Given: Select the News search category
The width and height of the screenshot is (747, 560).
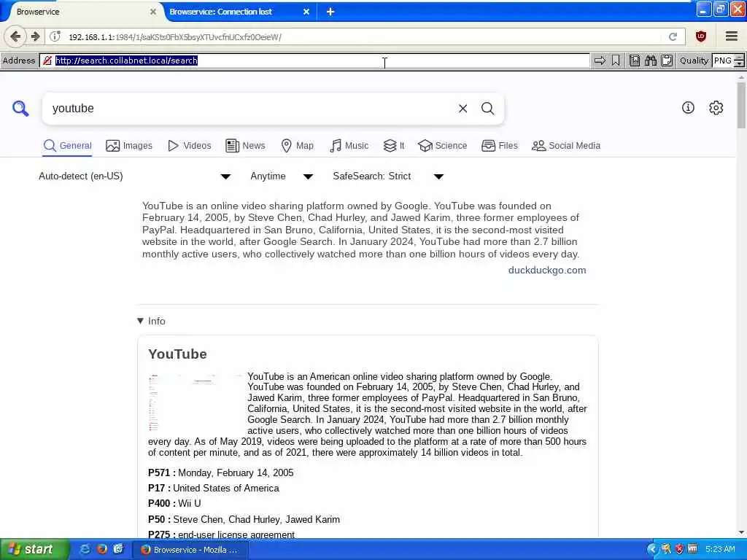Looking at the screenshot, I should coord(245,146).
